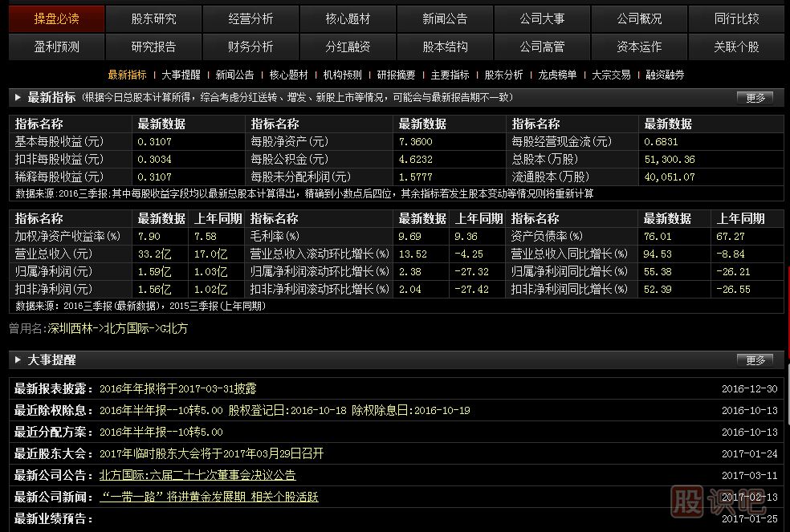790x532 pixels.
Task: Open the 操盘必读 tab
Action: tap(56, 18)
